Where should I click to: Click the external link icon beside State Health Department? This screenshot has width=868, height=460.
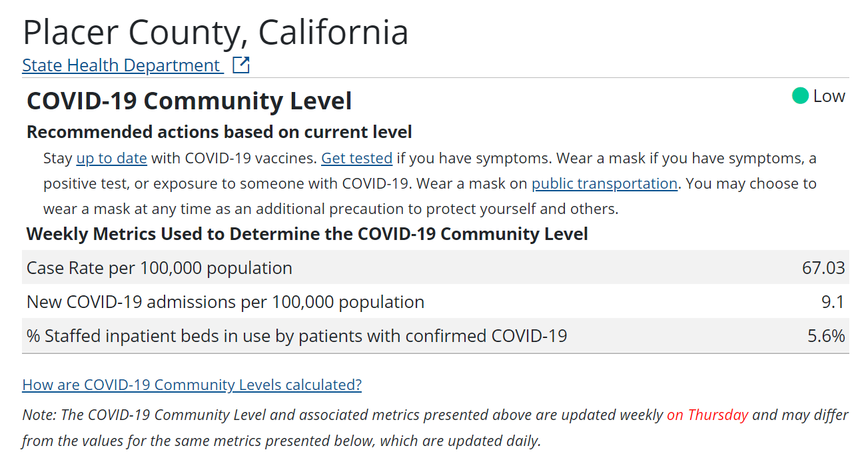click(240, 65)
